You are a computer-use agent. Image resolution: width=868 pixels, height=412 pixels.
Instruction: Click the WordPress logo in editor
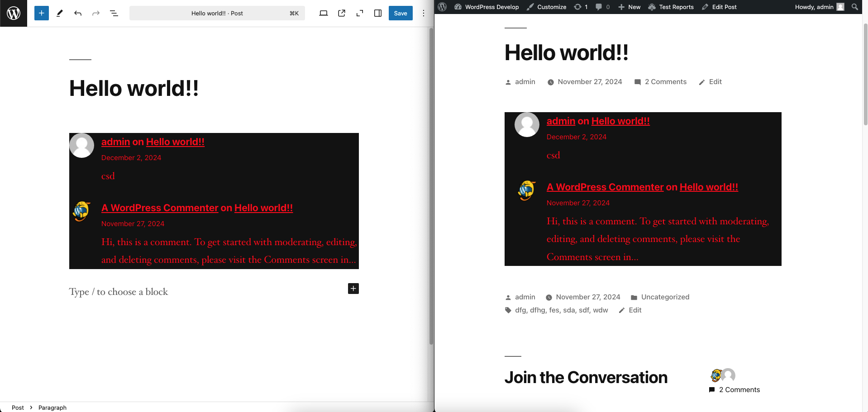14,13
